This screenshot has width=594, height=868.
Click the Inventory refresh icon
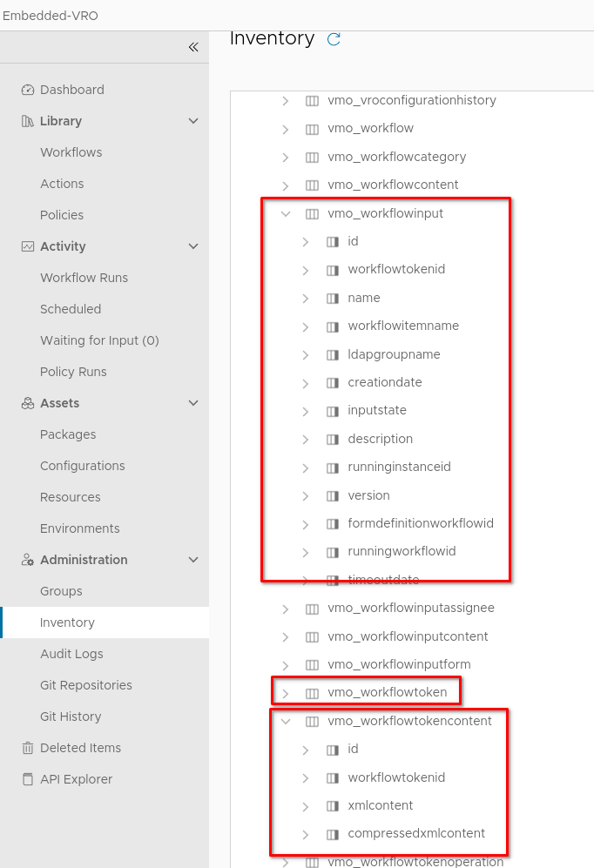[x=334, y=39]
